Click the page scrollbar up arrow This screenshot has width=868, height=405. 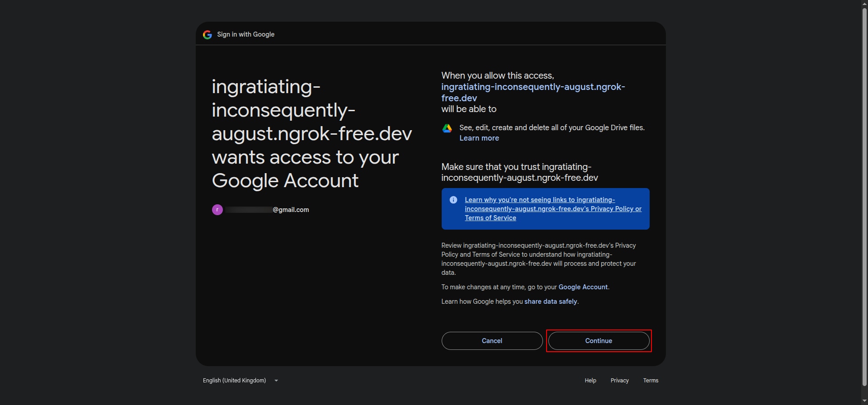[x=864, y=4]
